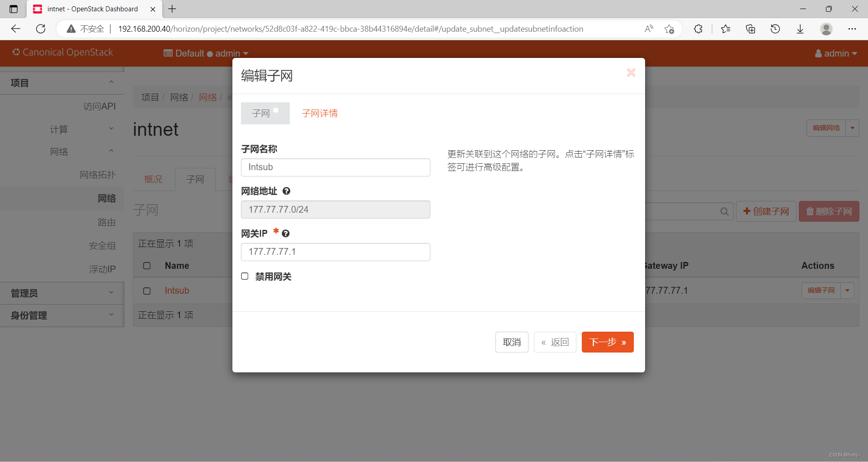Open 访问API in the sidebar
The width and height of the screenshot is (868, 462).
point(99,106)
